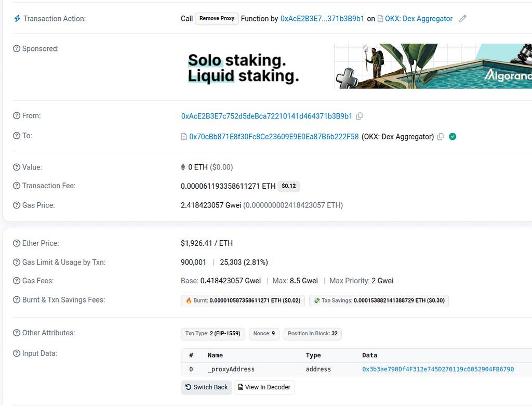Click the green verified checkmark icon
This screenshot has height=406, width=532.
[x=453, y=137]
